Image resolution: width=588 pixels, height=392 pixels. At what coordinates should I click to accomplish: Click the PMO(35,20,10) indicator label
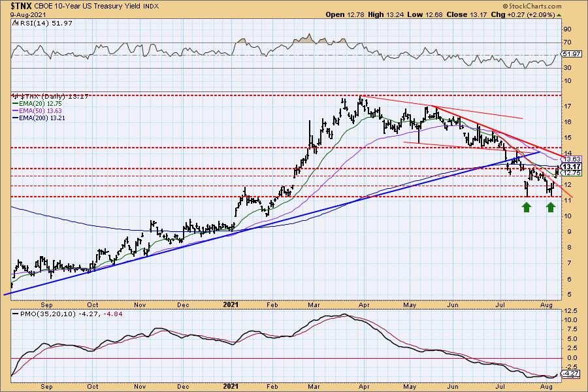click(x=67, y=314)
